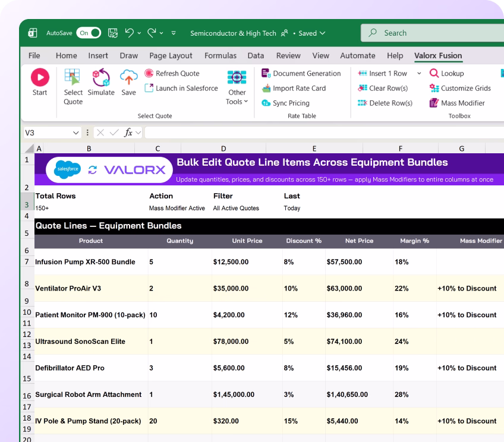Open the Help tab
Screen dimensions: 504x442
click(395, 56)
